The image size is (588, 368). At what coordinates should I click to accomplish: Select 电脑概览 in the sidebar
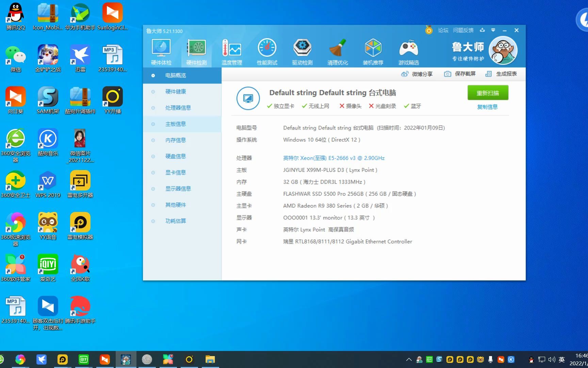182,75
